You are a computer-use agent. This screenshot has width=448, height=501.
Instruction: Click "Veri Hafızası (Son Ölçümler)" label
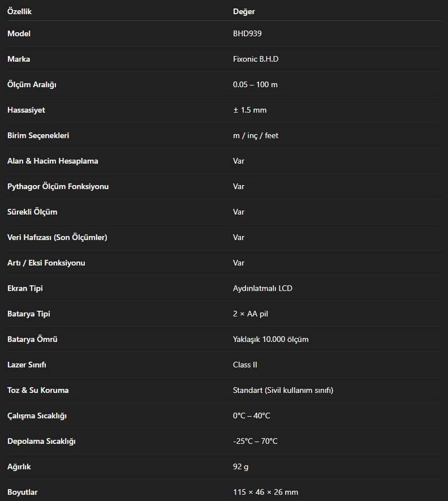(57, 237)
